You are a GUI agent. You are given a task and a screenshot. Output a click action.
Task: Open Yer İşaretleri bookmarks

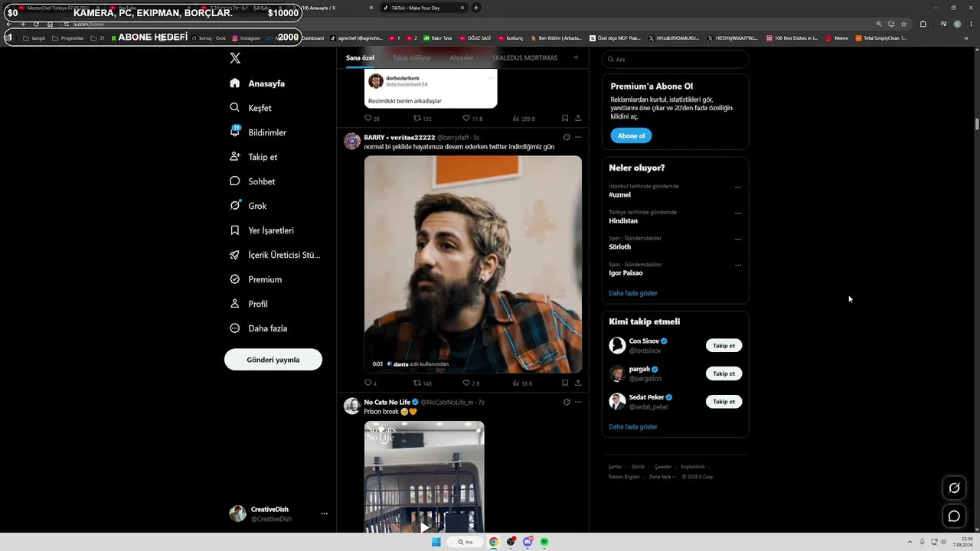click(x=261, y=230)
